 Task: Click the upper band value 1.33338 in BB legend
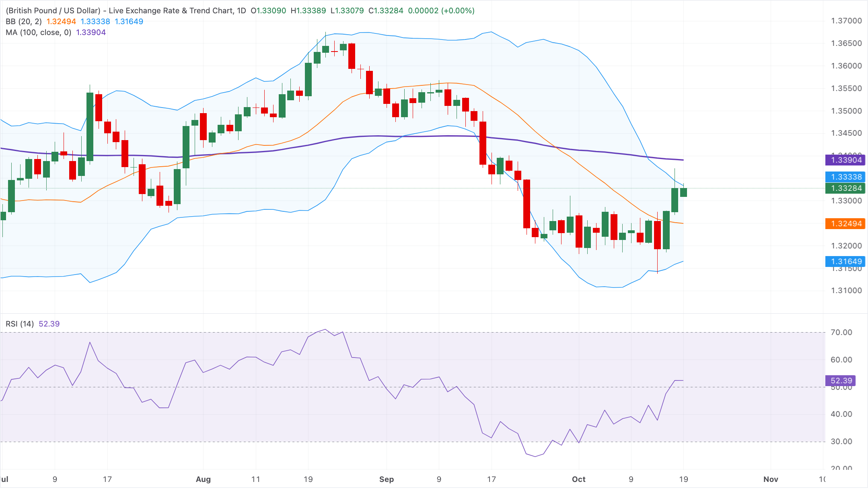95,21
